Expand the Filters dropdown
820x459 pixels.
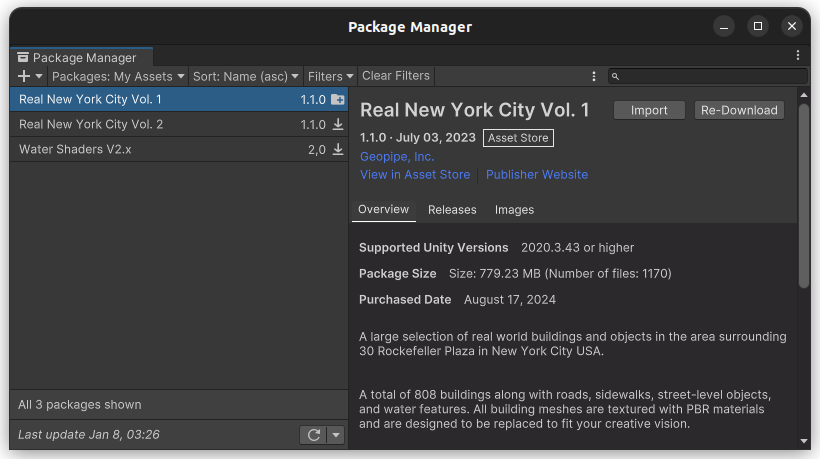click(x=330, y=76)
